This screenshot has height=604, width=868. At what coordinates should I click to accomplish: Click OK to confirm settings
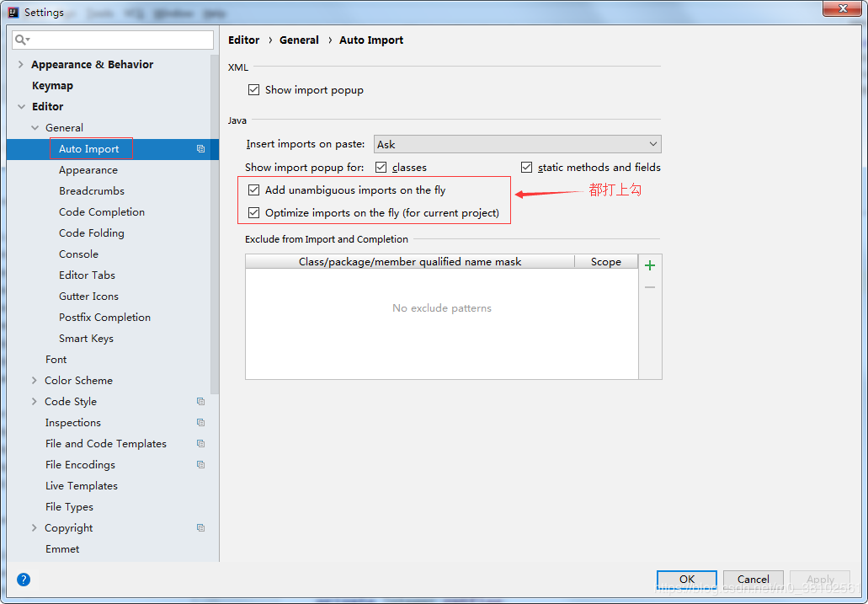(x=686, y=579)
